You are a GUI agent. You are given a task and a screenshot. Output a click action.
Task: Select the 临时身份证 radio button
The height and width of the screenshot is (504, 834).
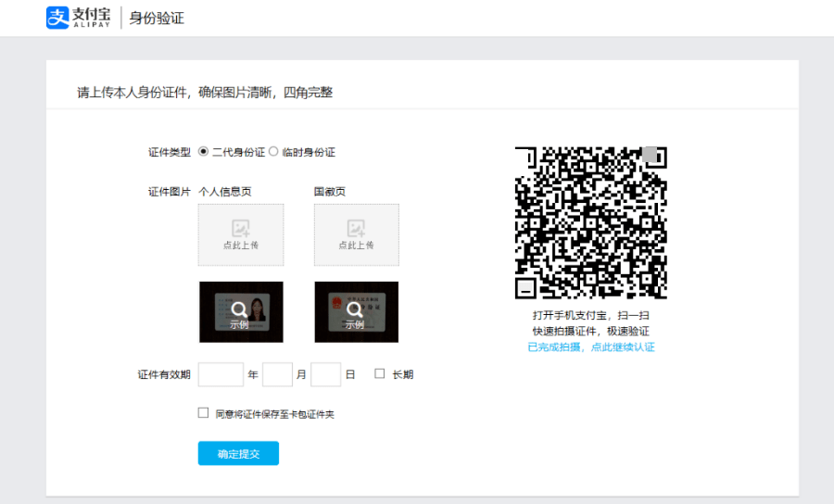coord(273,152)
